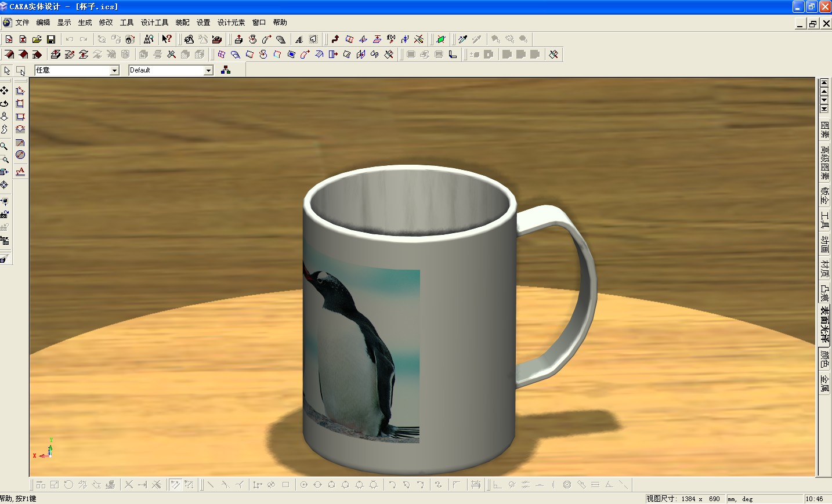Open the 显示 menu
This screenshot has width=832, height=504.
(64, 23)
